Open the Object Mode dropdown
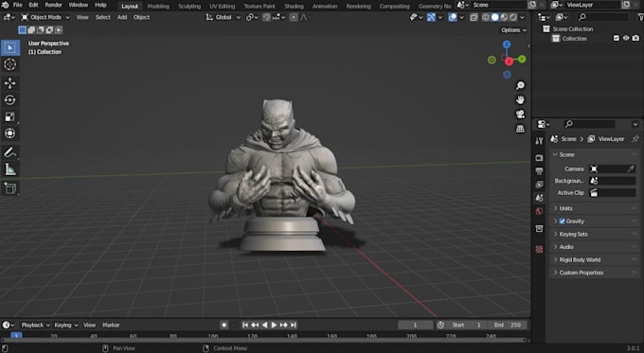The height and width of the screenshot is (353, 644). coord(45,17)
